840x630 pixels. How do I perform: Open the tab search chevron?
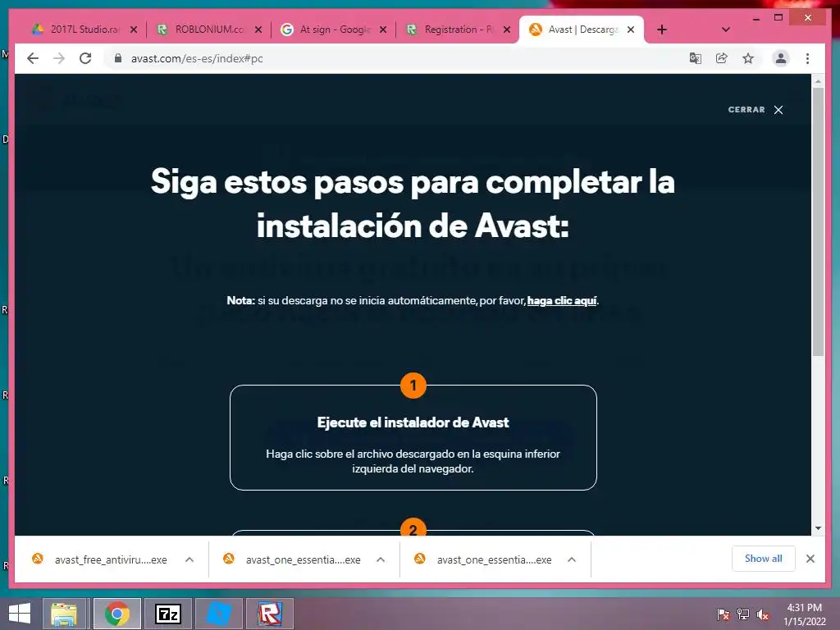point(725,30)
